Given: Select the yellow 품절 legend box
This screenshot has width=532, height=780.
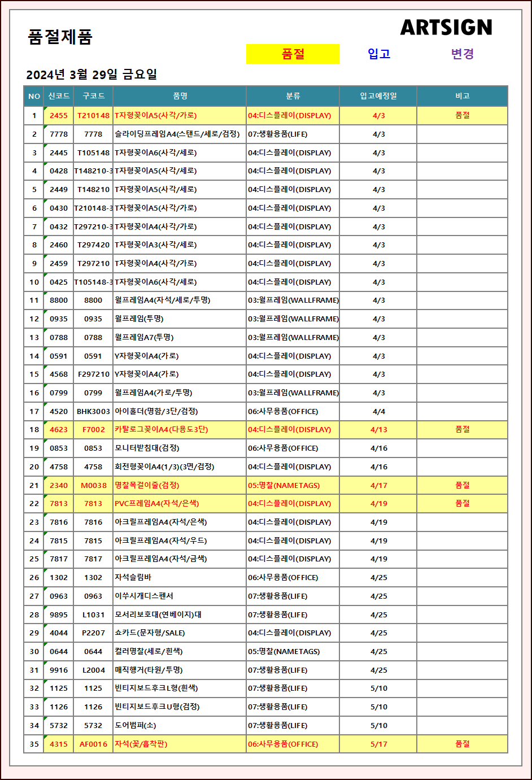Looking at the screenshot, I should click(x=293, y=54).
